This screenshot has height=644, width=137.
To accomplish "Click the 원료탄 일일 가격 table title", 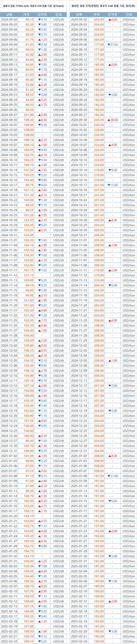I will 103,6.
